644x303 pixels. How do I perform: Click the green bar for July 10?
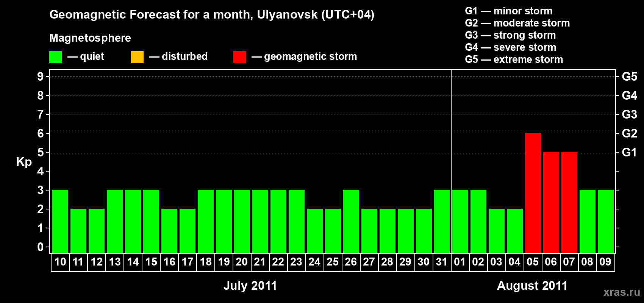click(60, 221)
